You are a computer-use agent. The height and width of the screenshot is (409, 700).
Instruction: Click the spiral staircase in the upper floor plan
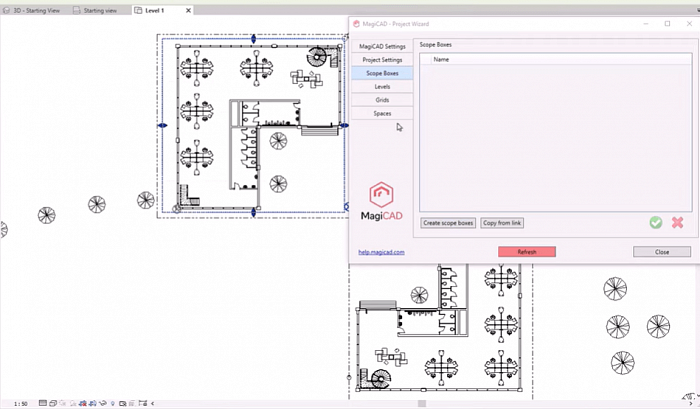(x=318, y=57)
